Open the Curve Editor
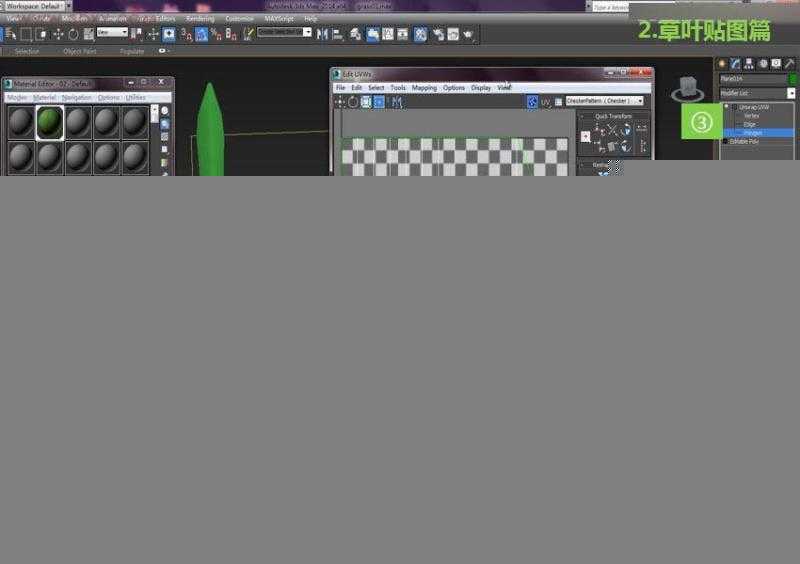This screenshot has height=564, width=800. (x=388, y=34)
